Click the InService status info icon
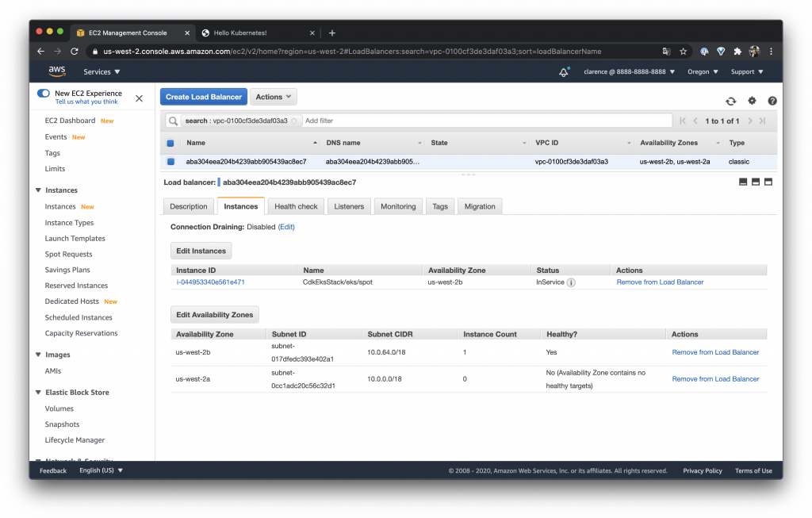Viewport: 812px width, 518px height. click(x=571, y=282)
